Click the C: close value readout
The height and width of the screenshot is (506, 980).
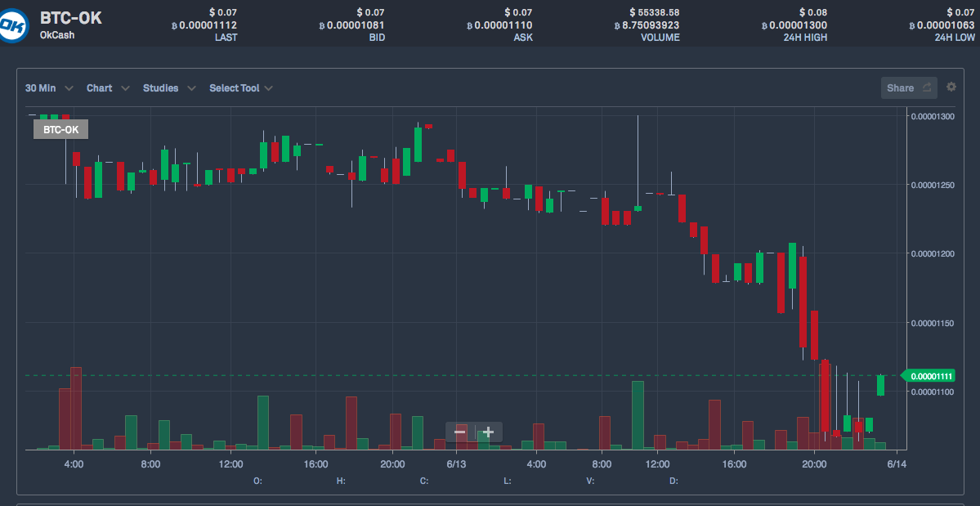pos(423,481)
